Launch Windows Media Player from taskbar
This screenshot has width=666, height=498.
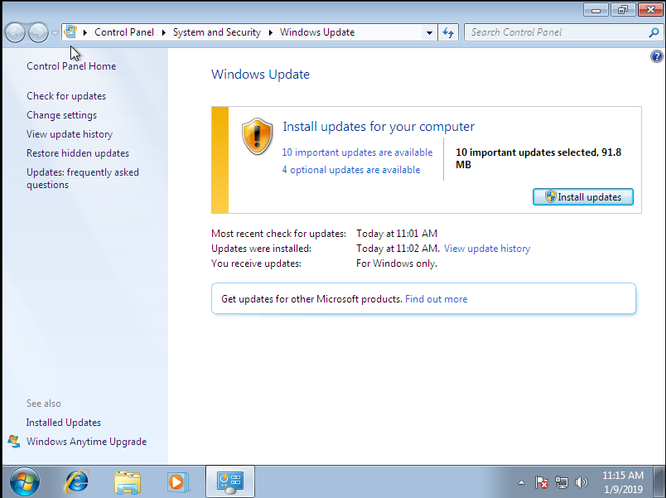(178, 482)
